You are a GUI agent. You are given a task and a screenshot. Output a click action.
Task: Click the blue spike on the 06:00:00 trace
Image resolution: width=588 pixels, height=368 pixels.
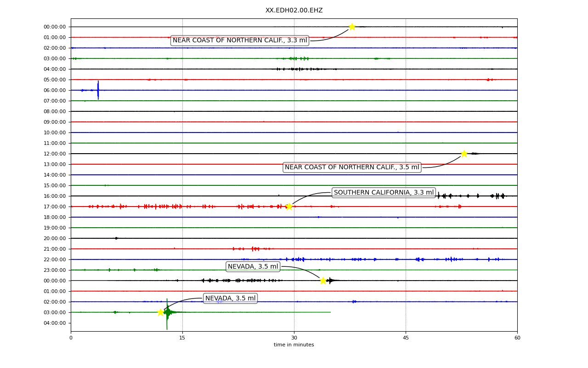point(98,90)
